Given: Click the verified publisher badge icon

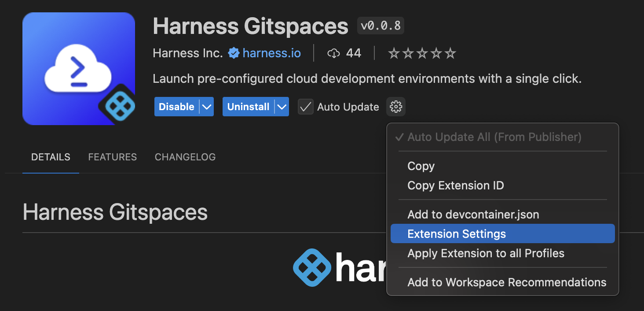Looking at the screenshot, I should 234,53.
